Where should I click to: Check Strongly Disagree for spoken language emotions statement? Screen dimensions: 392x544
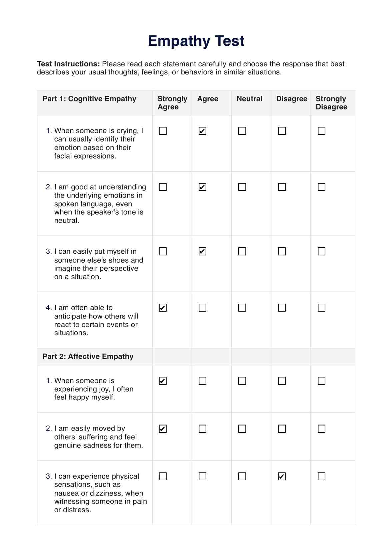pos(321,187)
